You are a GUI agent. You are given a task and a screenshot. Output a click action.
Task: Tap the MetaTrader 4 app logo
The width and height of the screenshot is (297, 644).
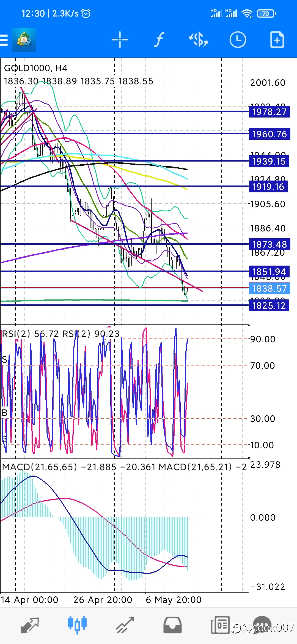[24, 40]
